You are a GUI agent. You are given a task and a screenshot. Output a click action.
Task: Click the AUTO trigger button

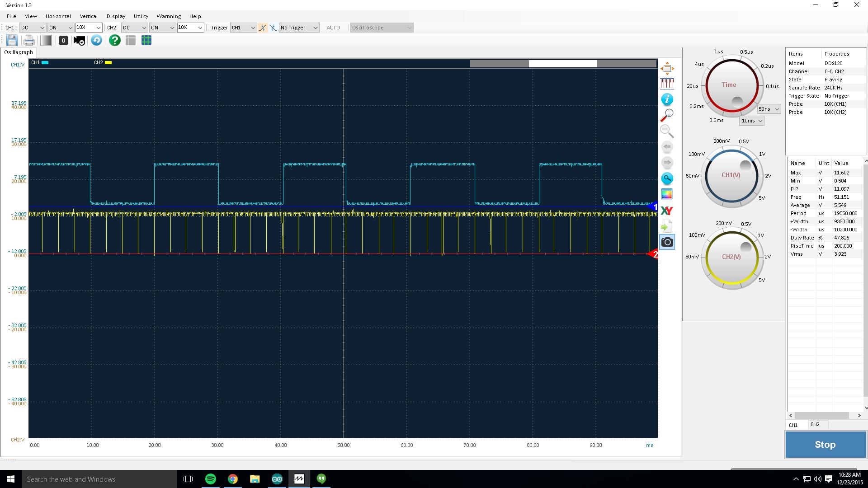pyautogui.click(x=333, y=28)
